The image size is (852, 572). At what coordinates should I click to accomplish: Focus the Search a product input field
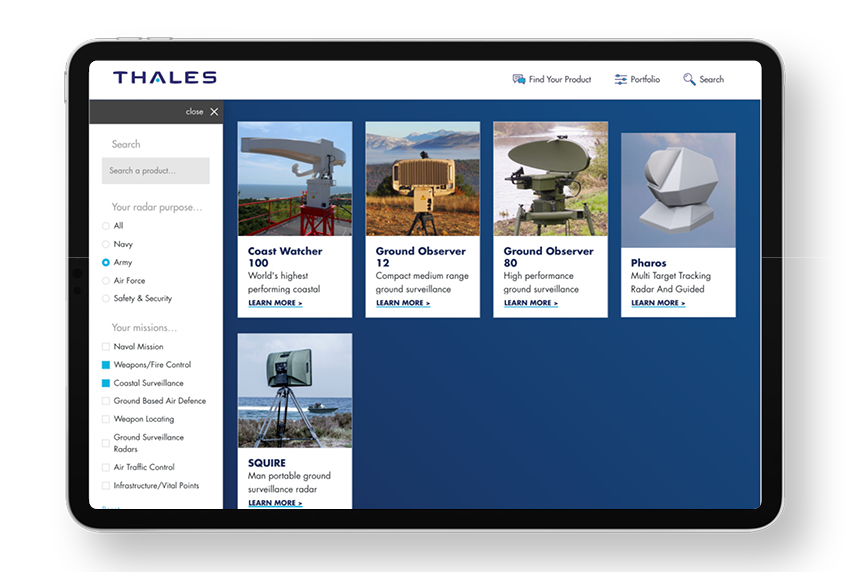155,171
